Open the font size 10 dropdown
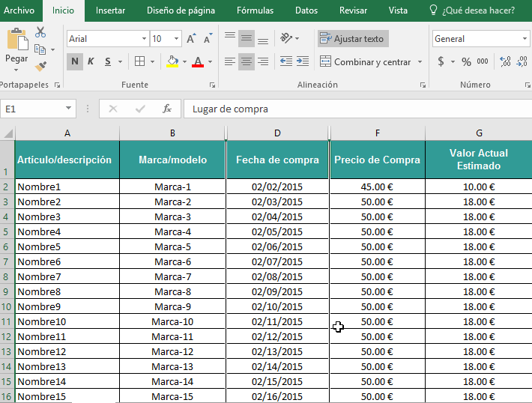This screenshot has height=403, width=532. coord(176,39)
